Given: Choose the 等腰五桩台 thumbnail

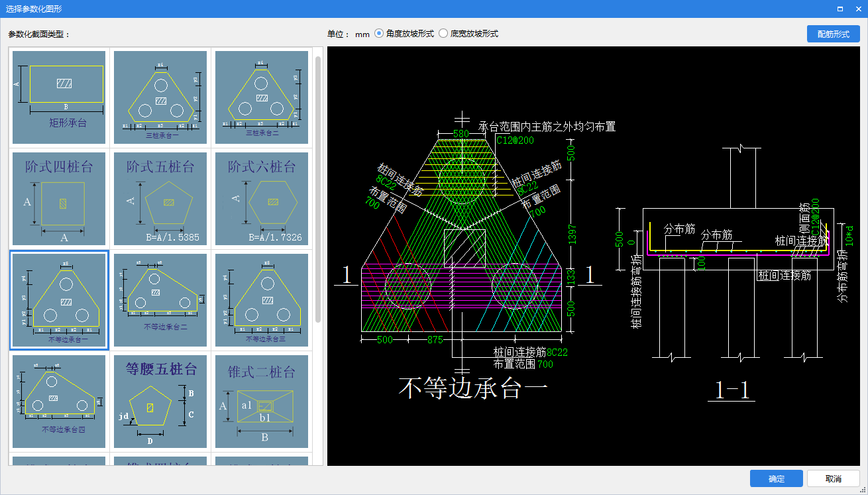Looking at the screenshot, I should point(160,402).
